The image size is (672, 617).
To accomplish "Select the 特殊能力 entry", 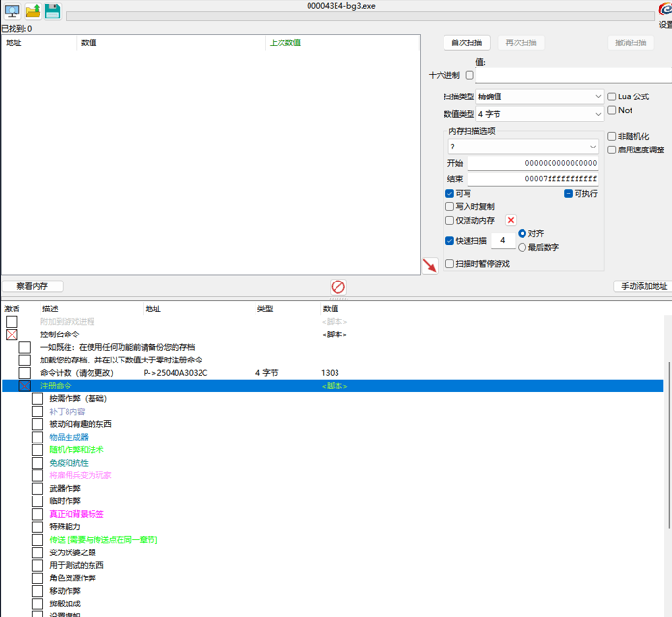I will 65,526.
